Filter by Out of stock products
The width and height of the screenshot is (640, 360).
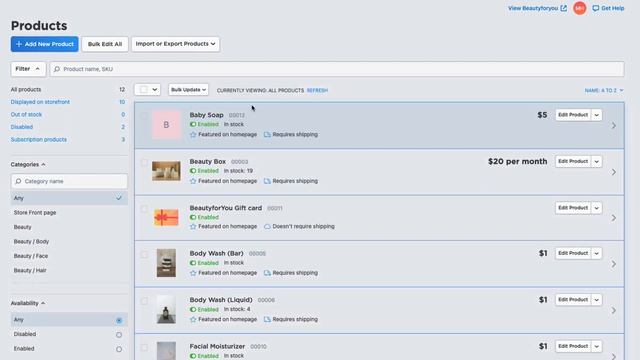[x=26, y=115]
